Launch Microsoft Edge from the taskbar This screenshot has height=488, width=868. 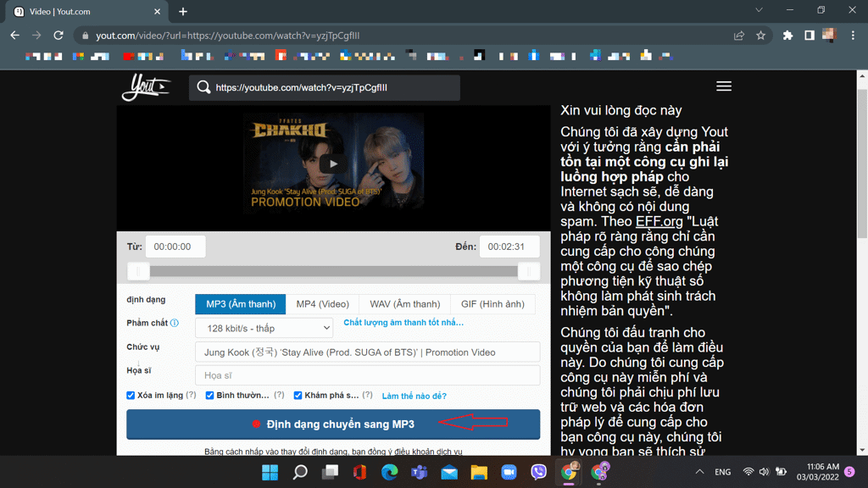(390, 473)
